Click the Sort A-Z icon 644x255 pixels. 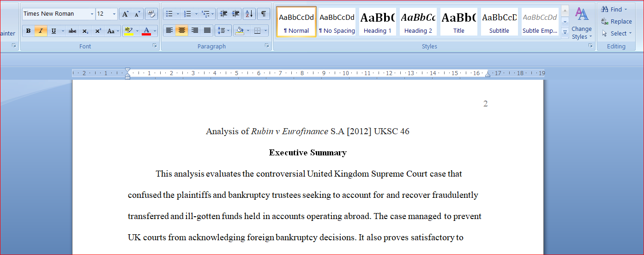(x=249, y=14)
